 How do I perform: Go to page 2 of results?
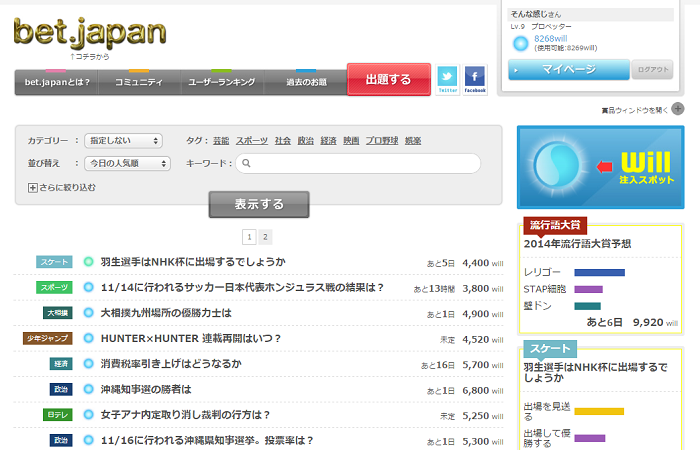(265, 237)
